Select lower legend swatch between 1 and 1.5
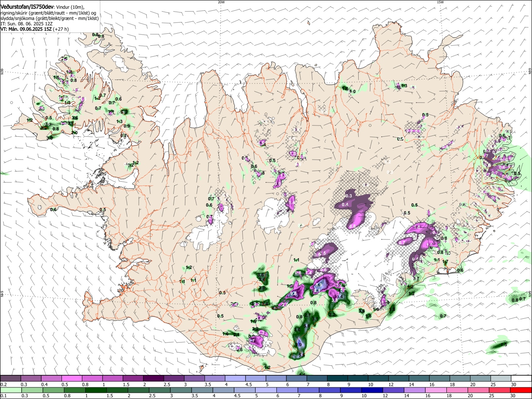This screenshot has height=399, width=532. [x=96, y=390]
